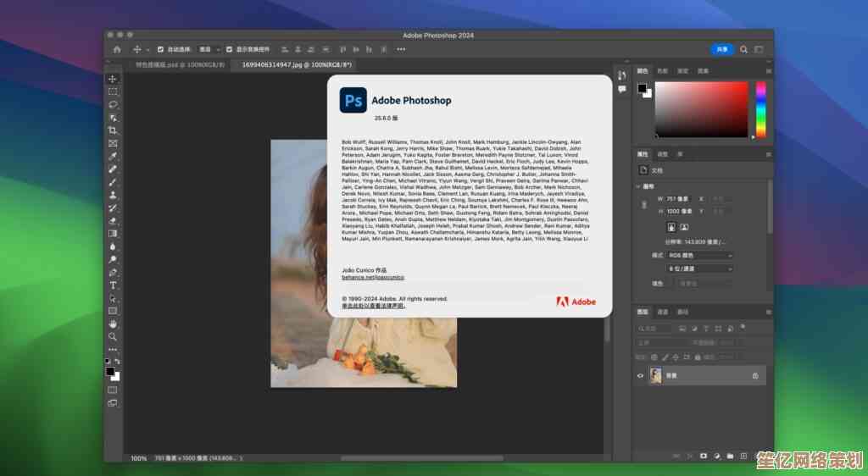Click the Home icon in the options bar
Screen dimensions: 868x476
click(x=117, y=50)
